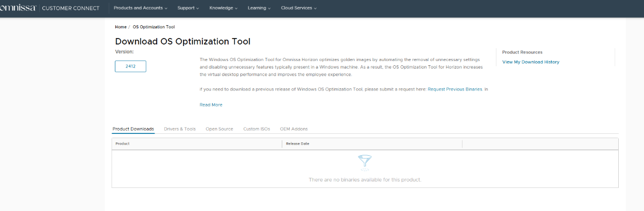Image resolution: width=644 pixels, height=211 pixels.
Task: Click the Product Resources heading
Action: click(522, 52)
